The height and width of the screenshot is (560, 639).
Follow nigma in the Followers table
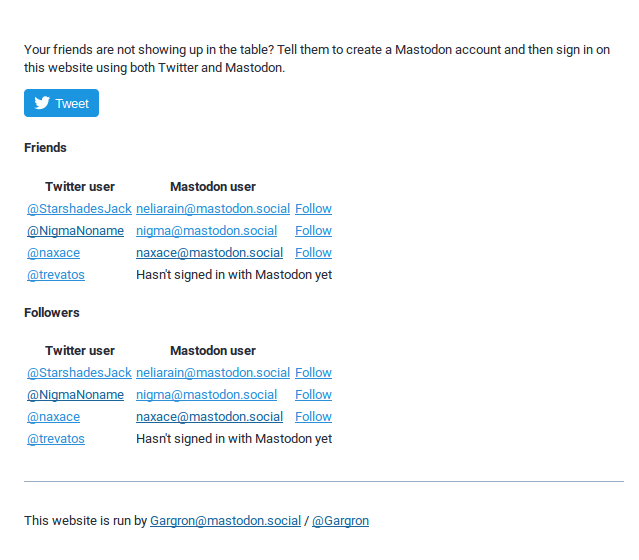[313, 395]
